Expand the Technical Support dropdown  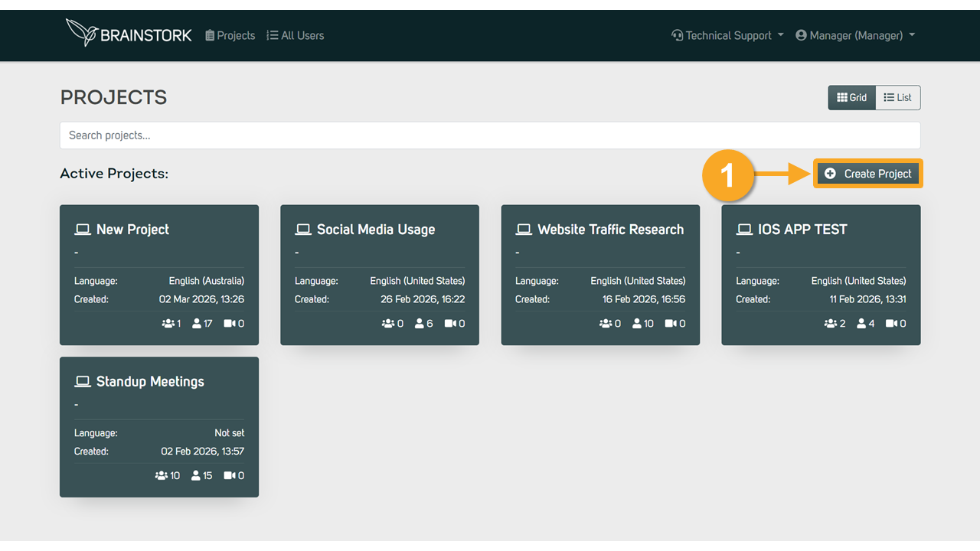(727, 35)
